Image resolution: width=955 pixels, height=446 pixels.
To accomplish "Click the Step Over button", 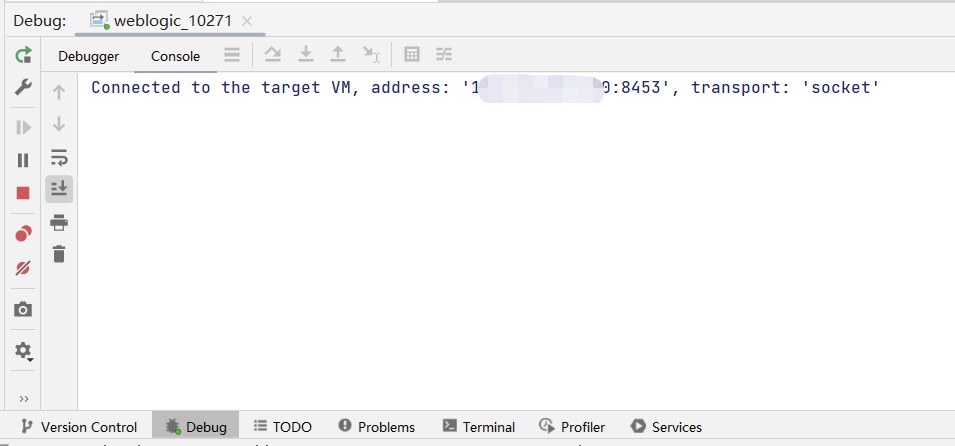I will pyautogui.click(x=272, y=54).
